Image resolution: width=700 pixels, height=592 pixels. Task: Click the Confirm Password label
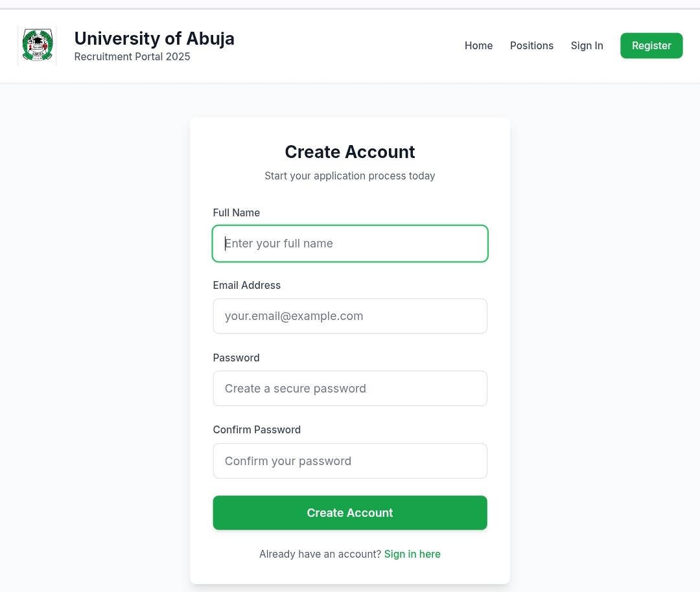[257, 429]
